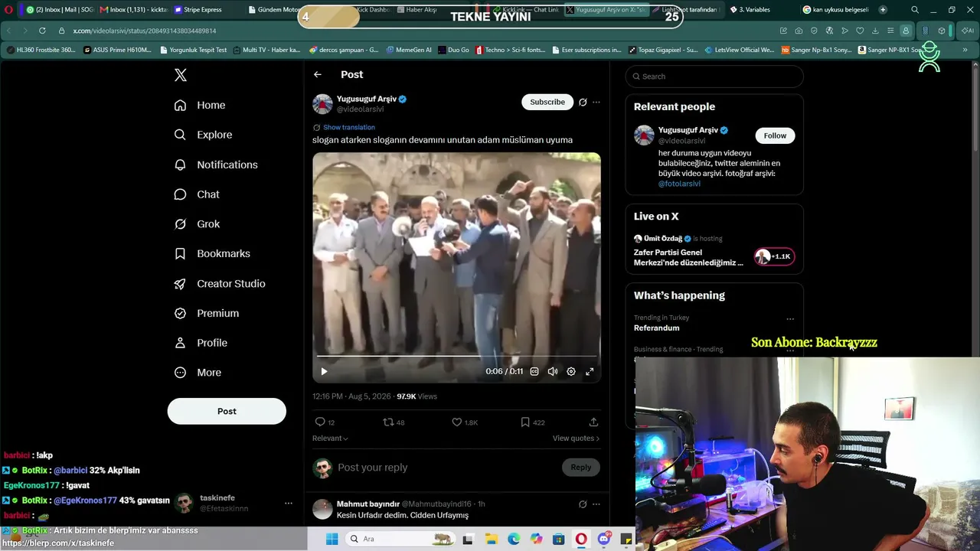Toggle video closed captions
Screen dimensions: 980x551
click(x=534, y=371)
